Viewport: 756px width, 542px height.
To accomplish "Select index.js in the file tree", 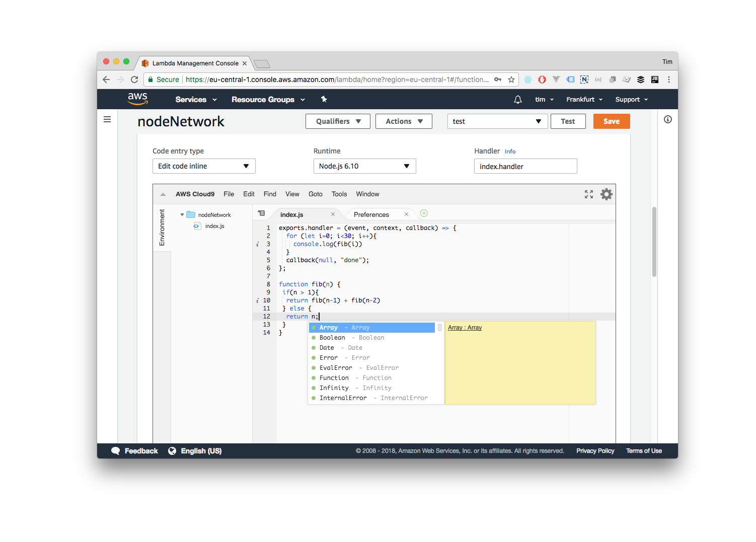I will (215, 226).
